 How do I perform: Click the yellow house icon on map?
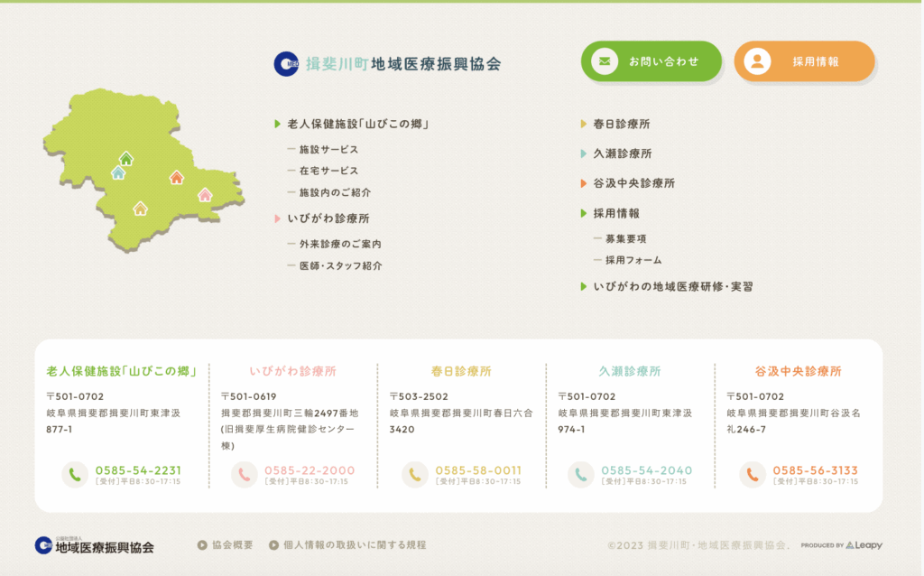point(140,209)
